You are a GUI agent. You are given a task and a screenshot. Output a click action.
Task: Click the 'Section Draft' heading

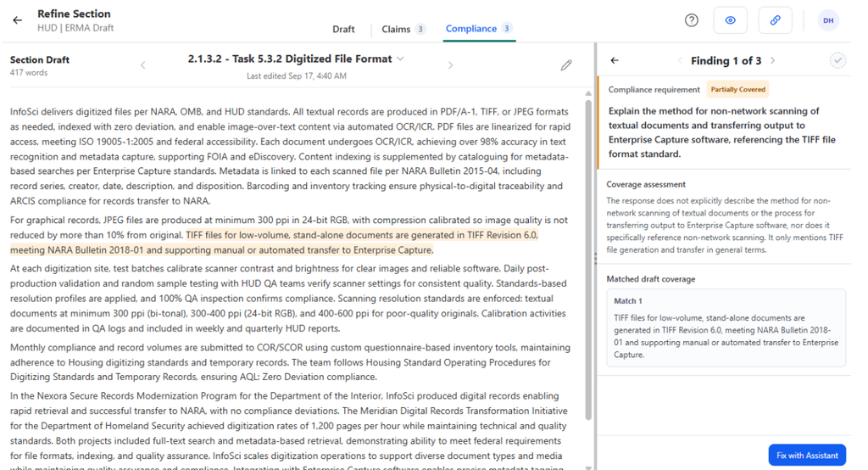tap(39, 60)
